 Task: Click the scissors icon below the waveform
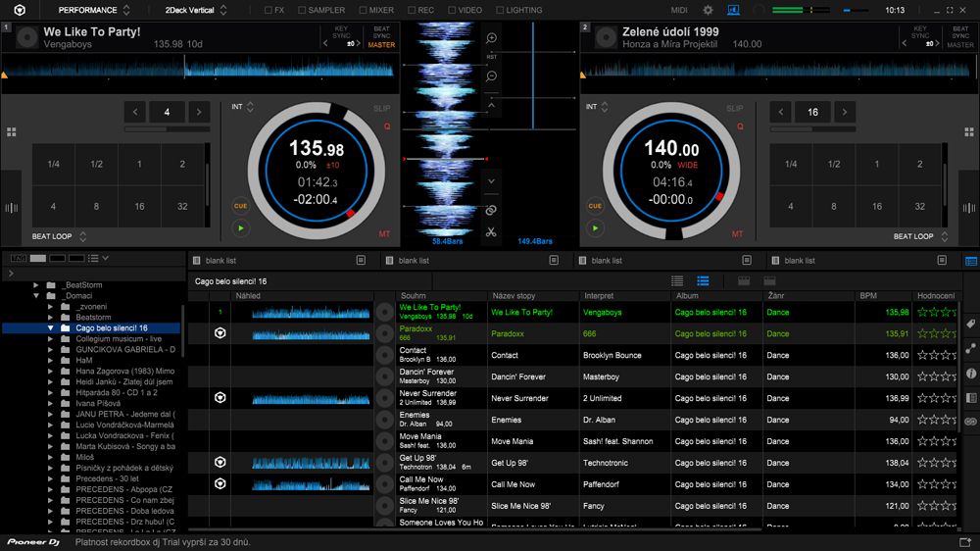[492, 232]
